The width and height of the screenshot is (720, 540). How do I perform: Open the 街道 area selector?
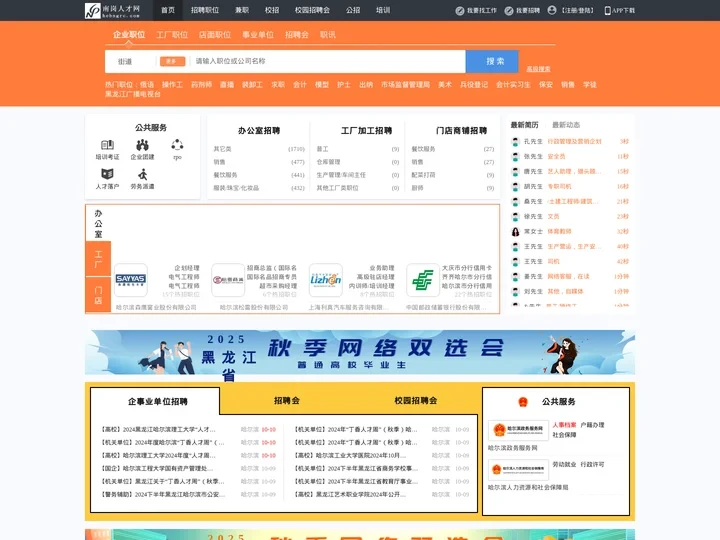click(x=125, y=61)
